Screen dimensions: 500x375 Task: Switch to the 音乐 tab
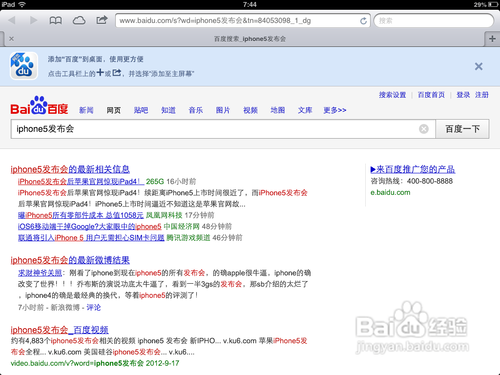click(x=196, y=110)
